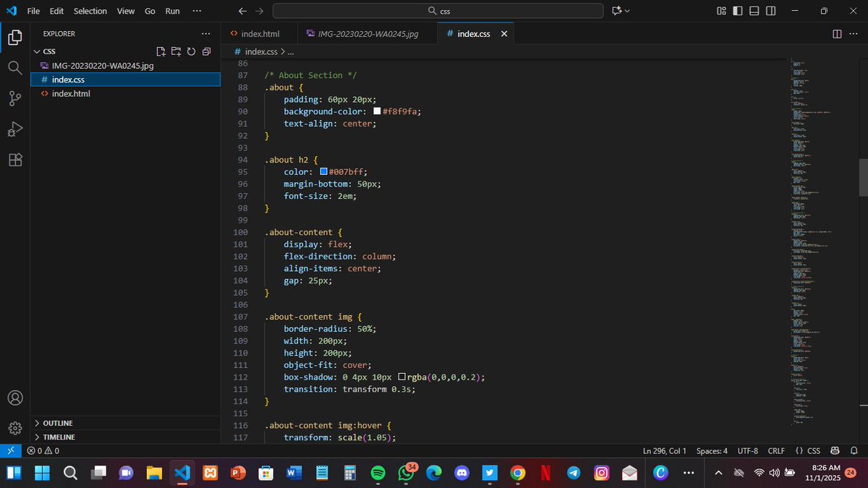Open the Extensions view

click(14, 160)
